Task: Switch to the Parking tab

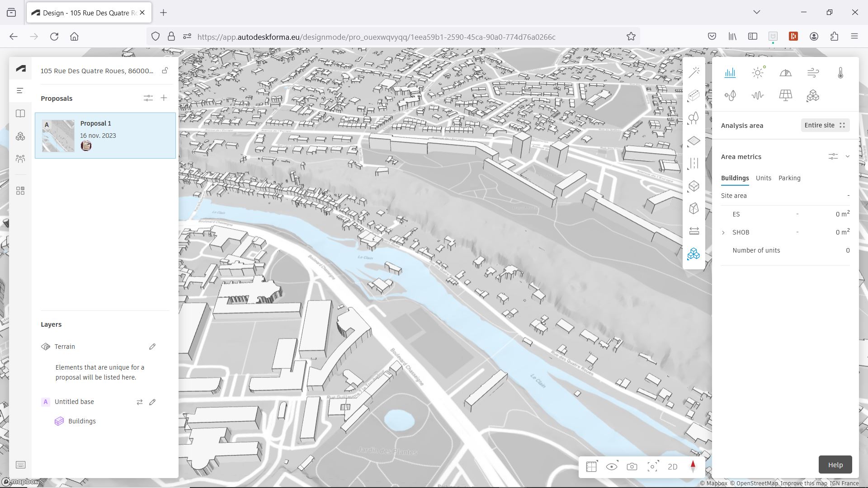Action: pos(789,178)
